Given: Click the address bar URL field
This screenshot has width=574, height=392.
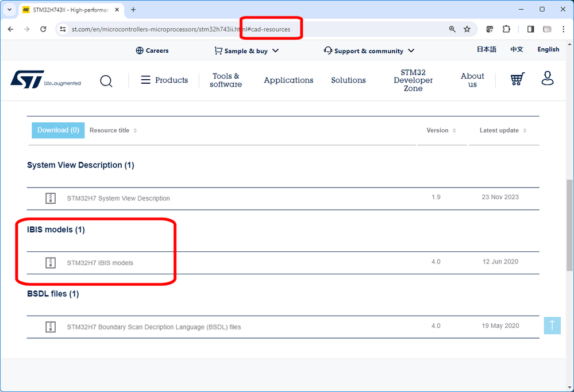Looking at the screenshot, I should coord(256,29).
